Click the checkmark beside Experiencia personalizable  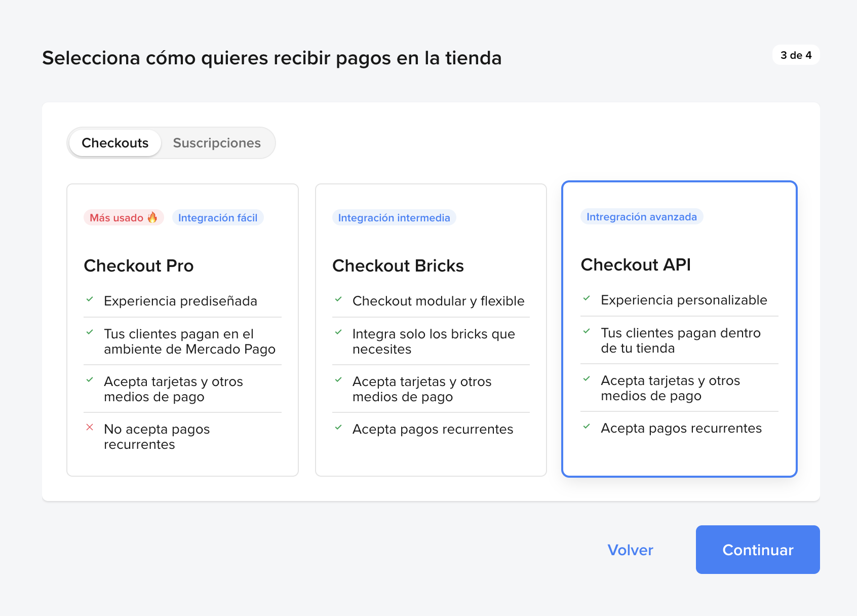pyautogui.click(x=588, y=298)
